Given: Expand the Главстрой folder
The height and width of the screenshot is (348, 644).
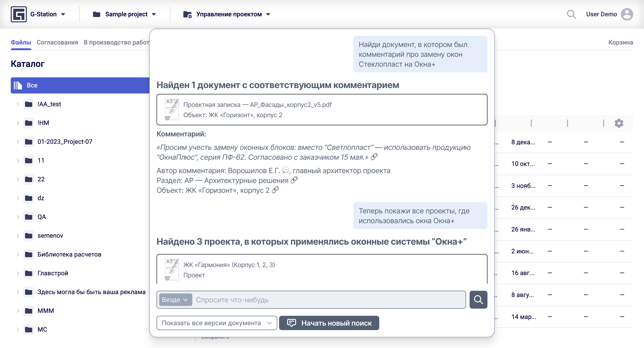Looking at the screenshot, I should (18, 273).
